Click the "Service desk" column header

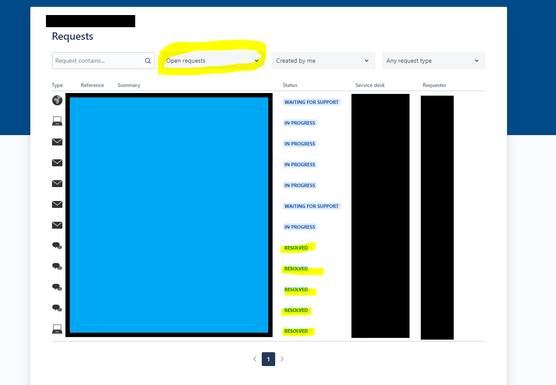click(370, 85)
